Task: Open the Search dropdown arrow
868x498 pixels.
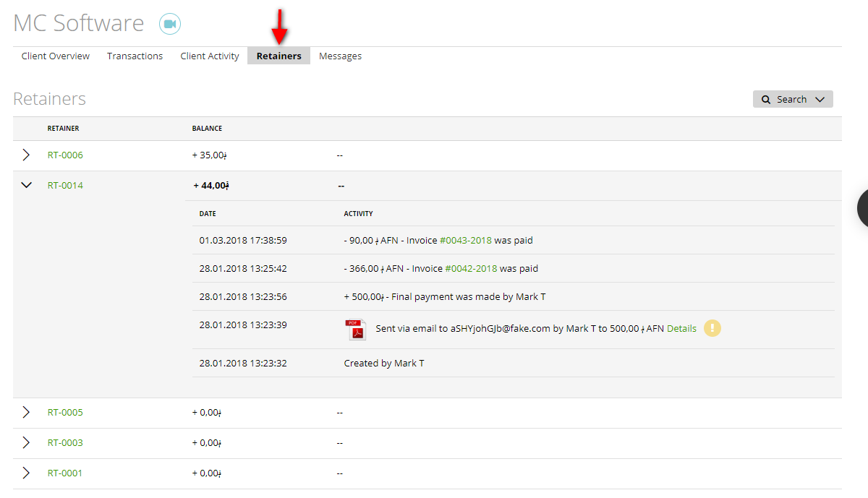Action: [x=820, y=99]
